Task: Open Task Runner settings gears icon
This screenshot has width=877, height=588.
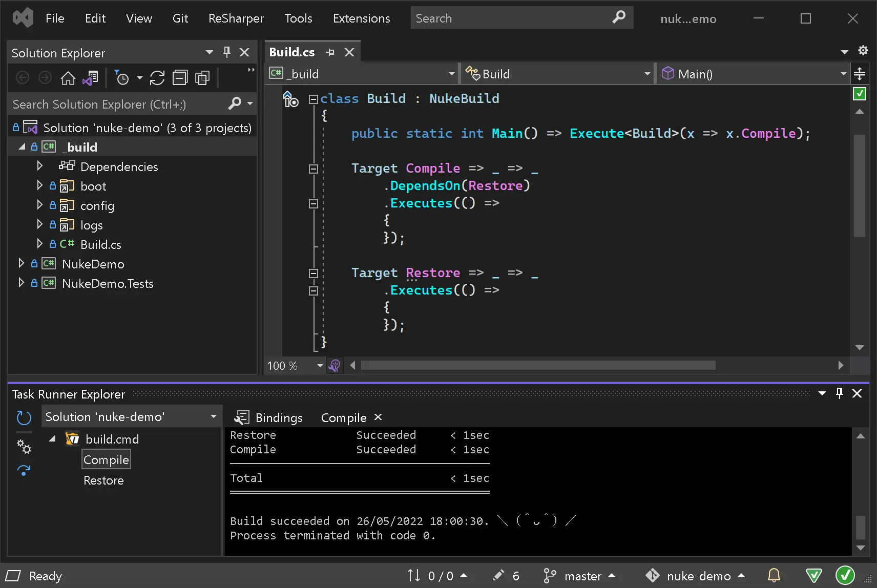Action: [24, 447]
